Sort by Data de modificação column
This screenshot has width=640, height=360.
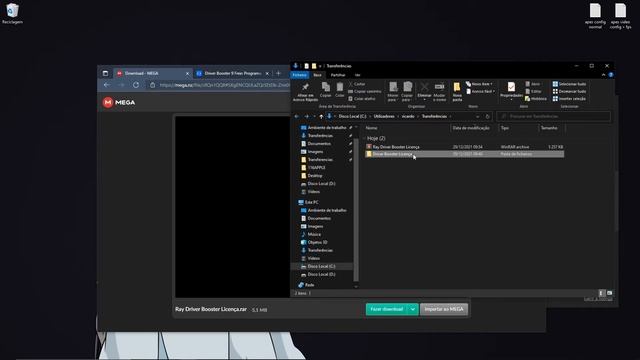pyautogui.click(x=471, y=128)
